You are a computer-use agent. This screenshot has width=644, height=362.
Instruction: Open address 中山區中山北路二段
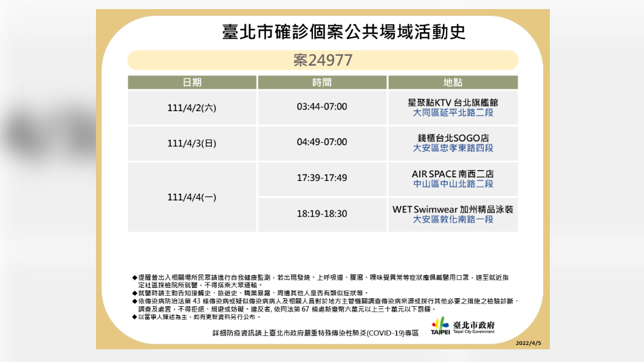pos(453,184)
